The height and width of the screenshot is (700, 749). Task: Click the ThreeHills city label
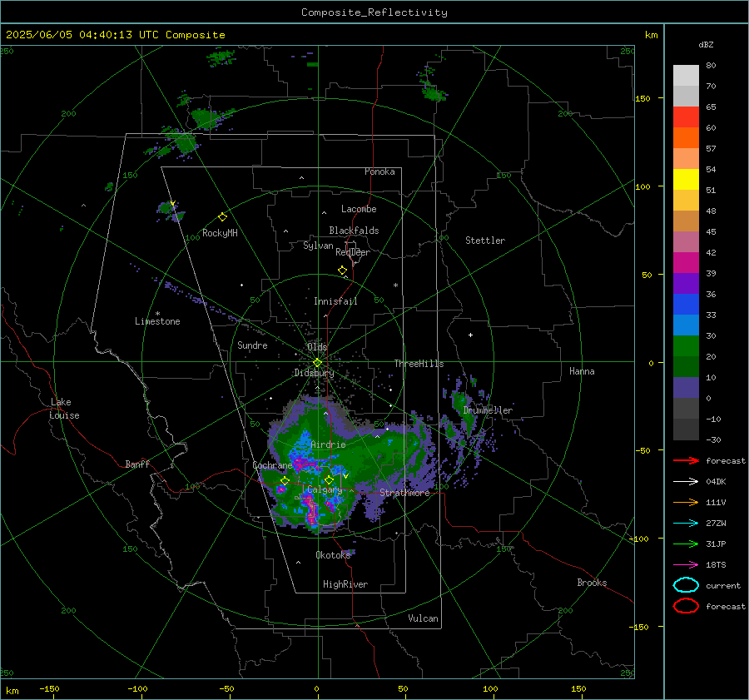(419, 364)
